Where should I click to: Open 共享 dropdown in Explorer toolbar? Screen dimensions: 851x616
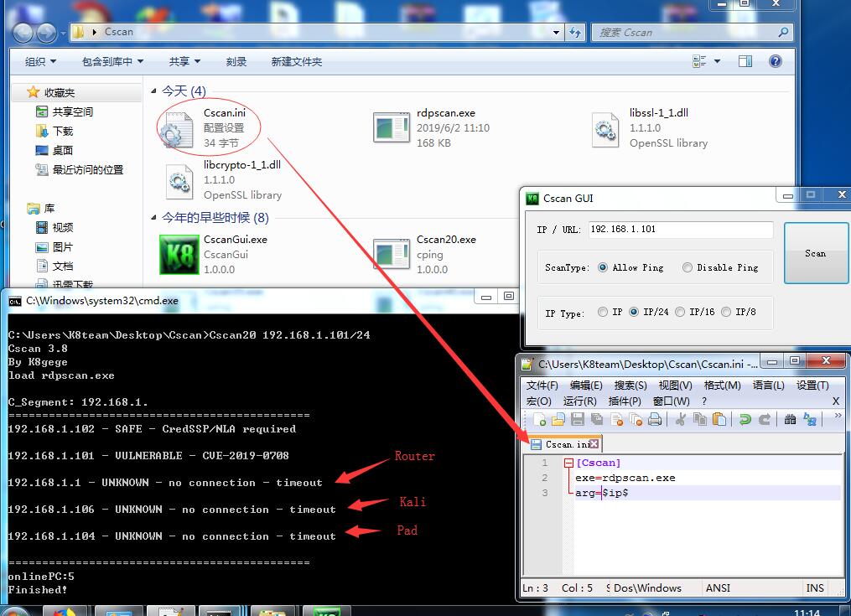tap(184, 61)
